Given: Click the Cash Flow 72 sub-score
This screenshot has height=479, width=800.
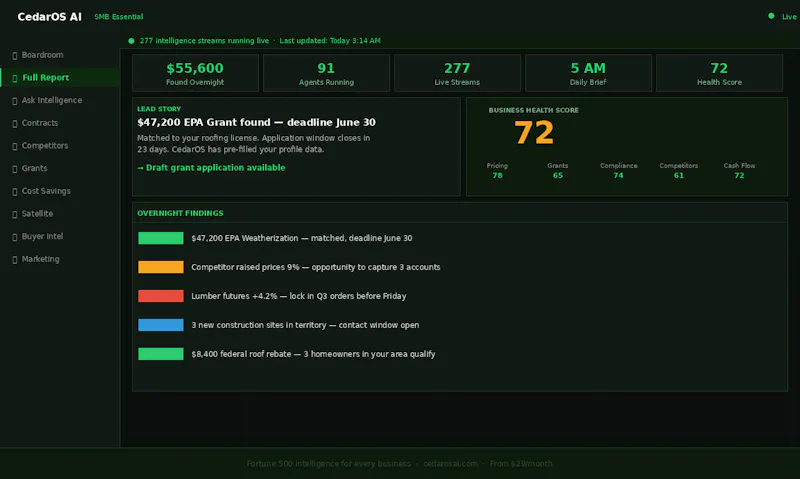Looking at the screenshot, I should (x=739, y=170).
